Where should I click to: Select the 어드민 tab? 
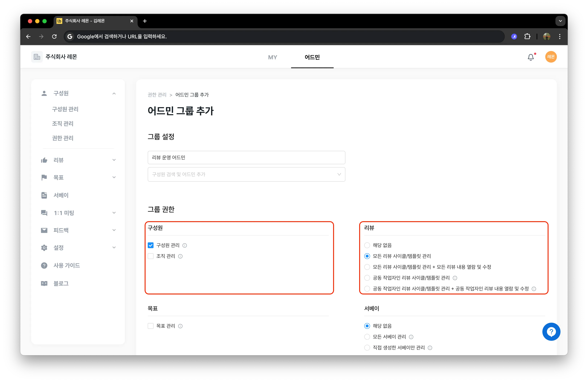tap(312, 57)
